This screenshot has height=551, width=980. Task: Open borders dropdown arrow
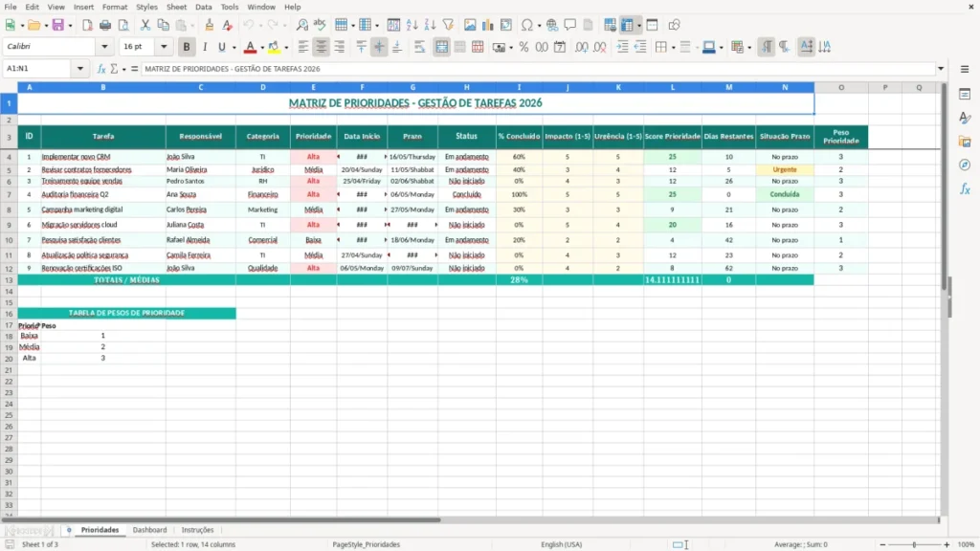[x=673, y=48]
